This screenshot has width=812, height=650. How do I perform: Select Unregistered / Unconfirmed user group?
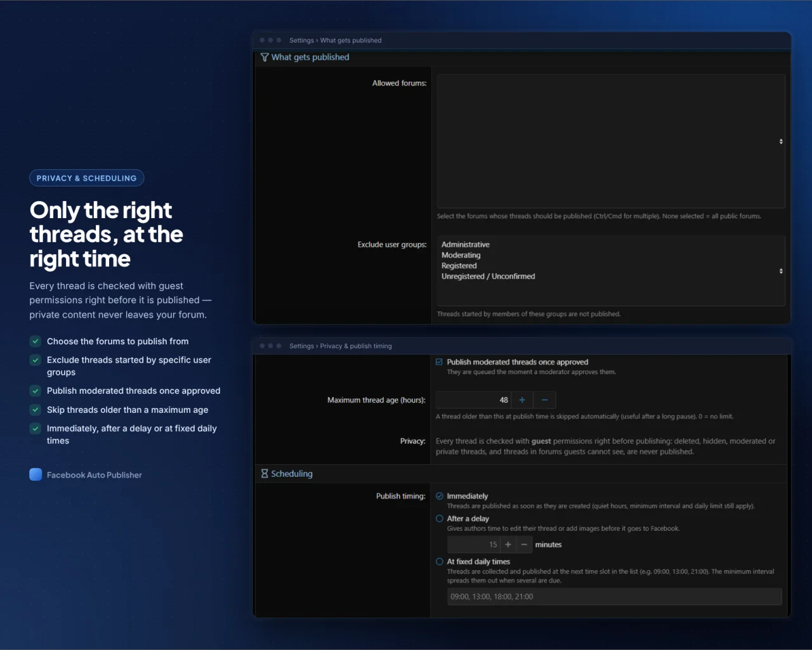coord(488,276)
